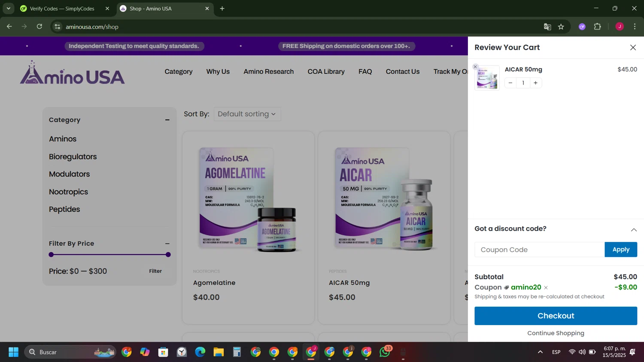Close the Shop - Amino USA tab
The height and width of the screenshot is (362, 644).
coord(207,9)
